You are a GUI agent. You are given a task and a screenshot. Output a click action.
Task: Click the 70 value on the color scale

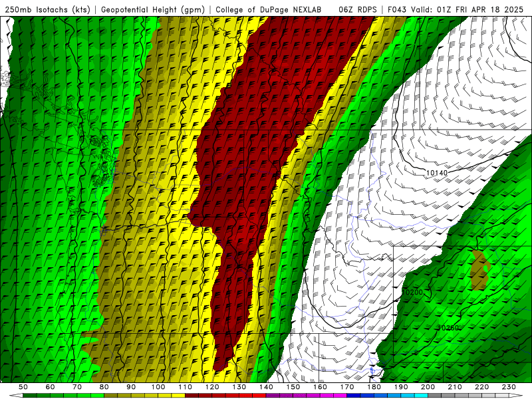77,387
